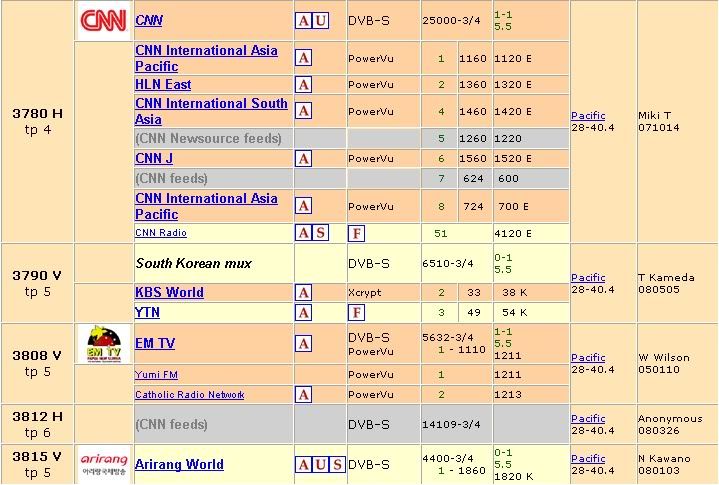Click the 4120 E audio PID value
Screen dimensions: 719x485
click(513, 233)
